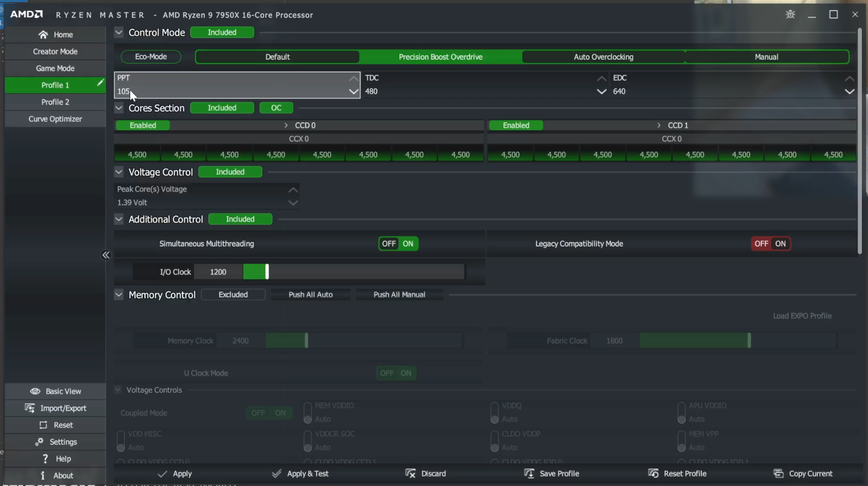Collapse the Voltage Controls subsection
The height and width of the screenshot is (486, 868).
(118, 390)
